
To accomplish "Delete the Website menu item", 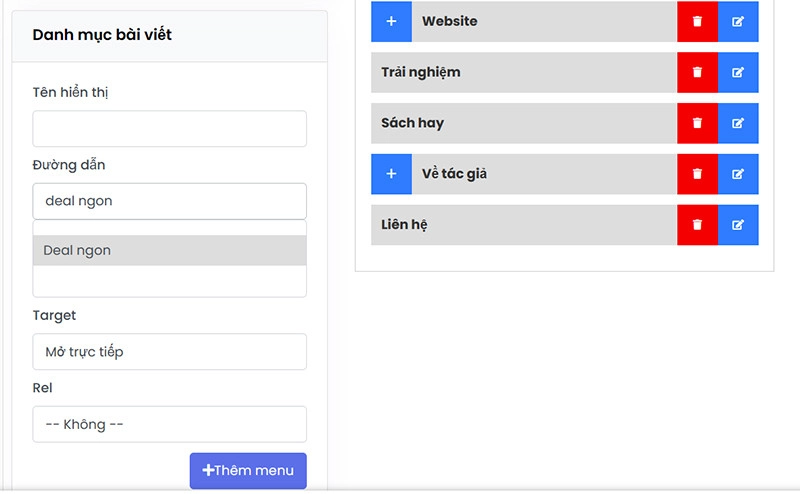I will coord(697,21).
